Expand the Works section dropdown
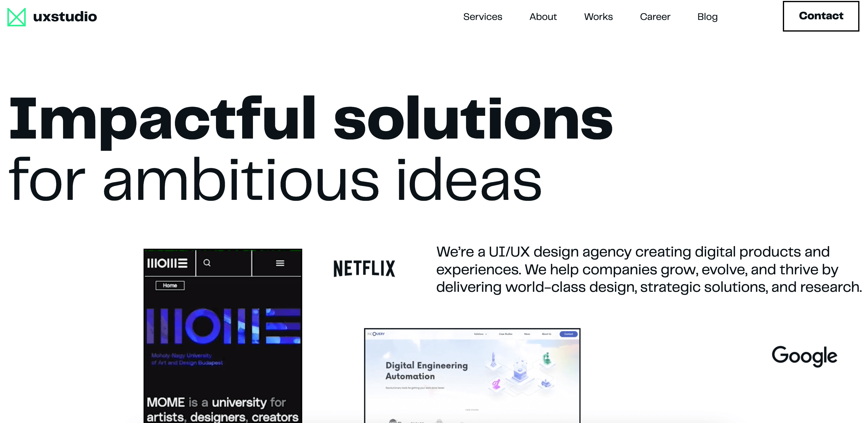The image size is (868, 423). tap(598, 16)
